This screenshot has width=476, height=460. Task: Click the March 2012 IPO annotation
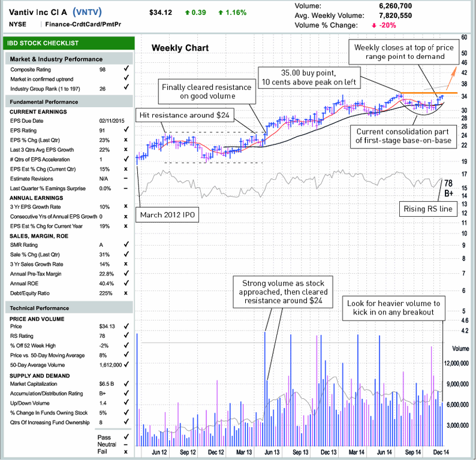tap(167, 214)
